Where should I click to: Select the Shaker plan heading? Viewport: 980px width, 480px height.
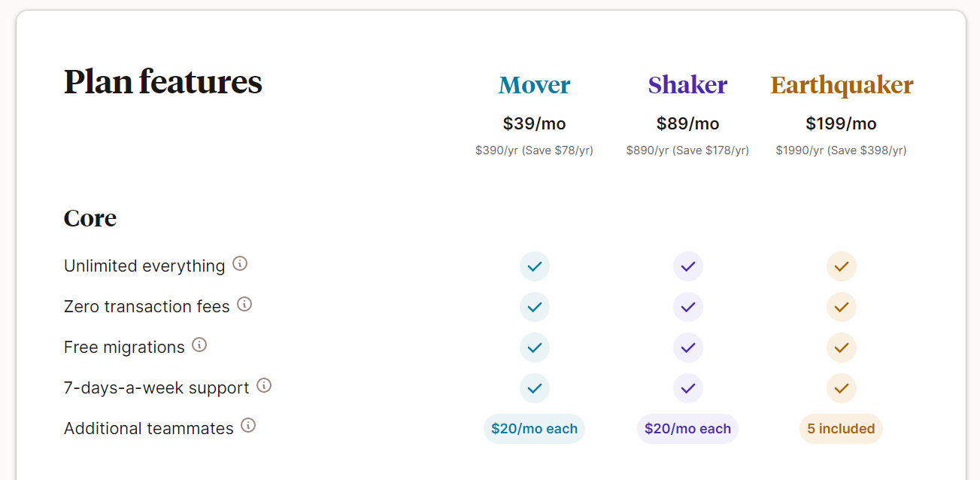pyautogui.click(x=687, y=85)
